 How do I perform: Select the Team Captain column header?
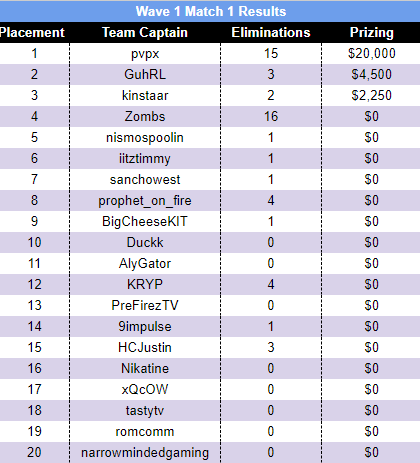pyautogui.click(x=145, y=32)
